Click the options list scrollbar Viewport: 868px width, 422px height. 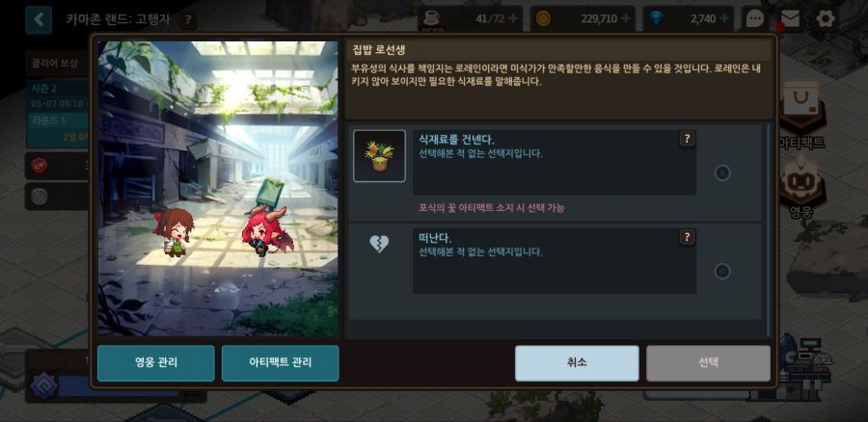click(x=768, y=230)
